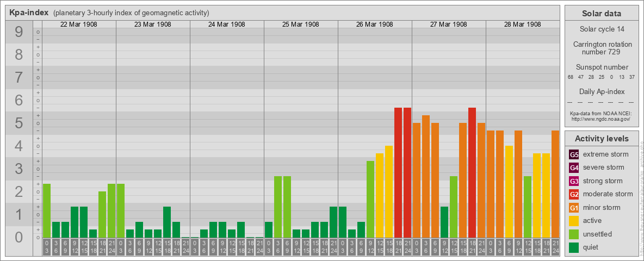Click the 25 Mar 1908 date header

tap(301, 24)
